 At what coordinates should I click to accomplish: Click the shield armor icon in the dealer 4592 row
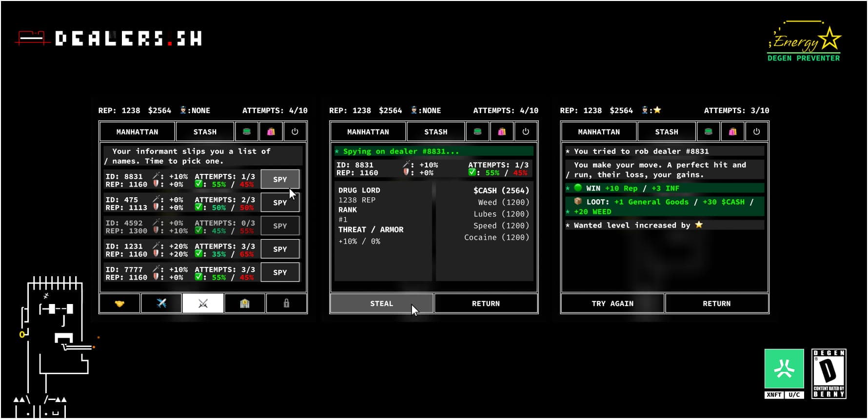coord(156,230)
